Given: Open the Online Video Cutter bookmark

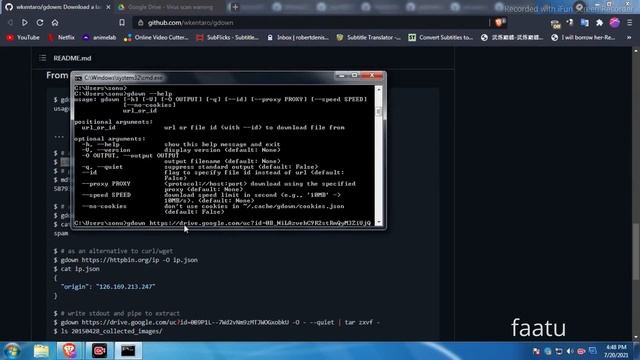Looking at the screenshot, I should [x=156, y=38].
